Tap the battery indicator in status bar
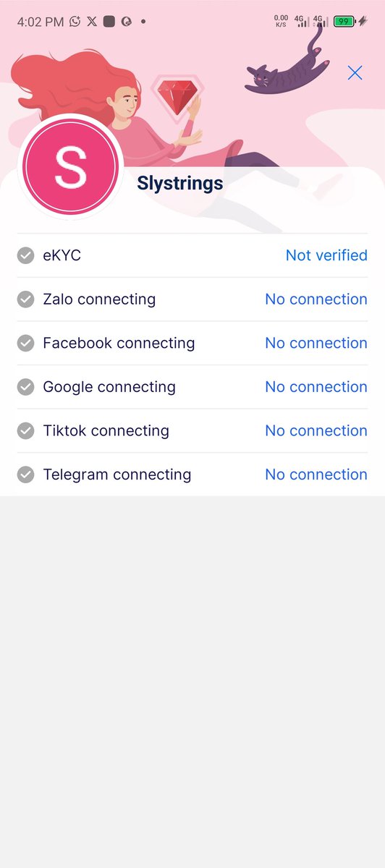 pos(344,22)
